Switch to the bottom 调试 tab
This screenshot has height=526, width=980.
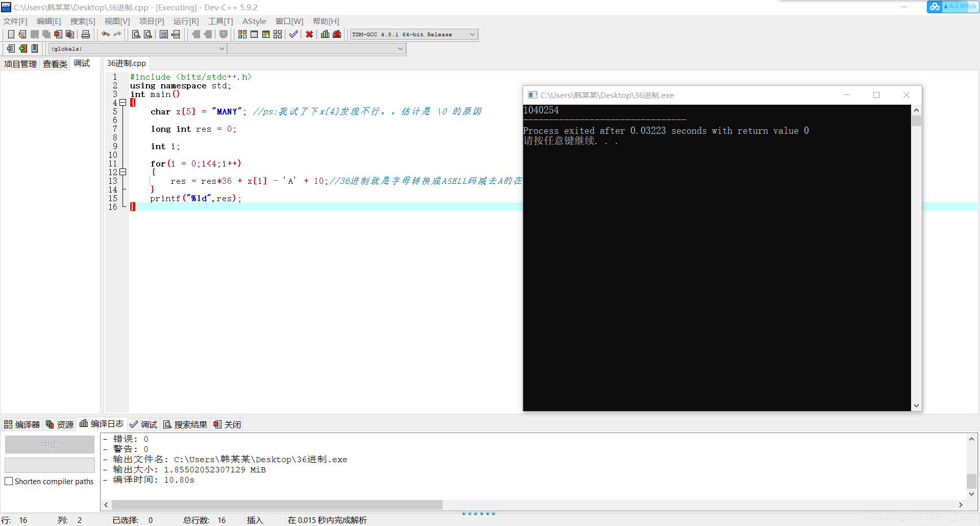143,424
